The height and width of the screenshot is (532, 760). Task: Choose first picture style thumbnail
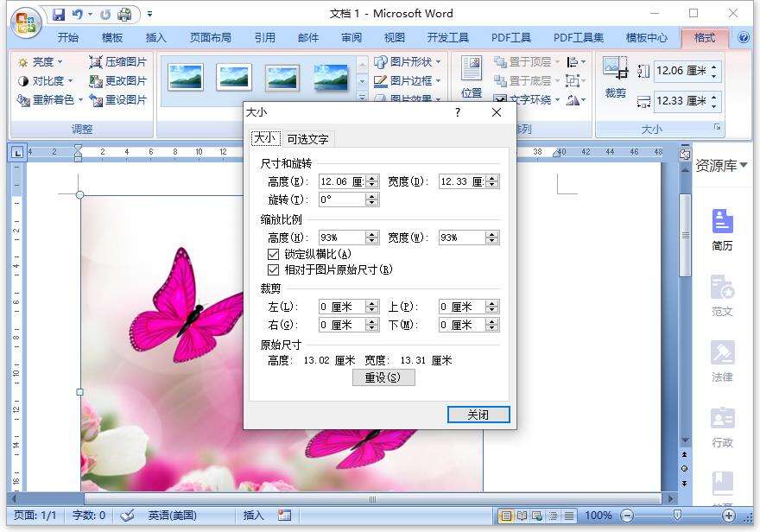coord(185,77)
